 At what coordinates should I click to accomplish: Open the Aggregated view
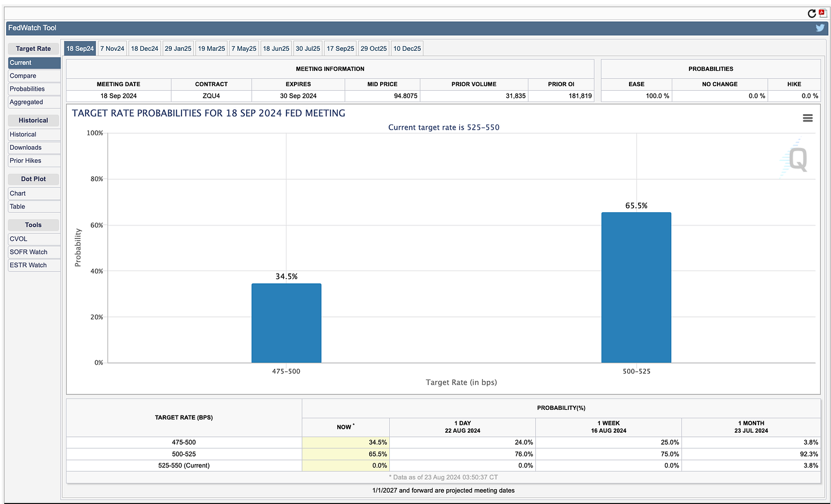[34, 102]
